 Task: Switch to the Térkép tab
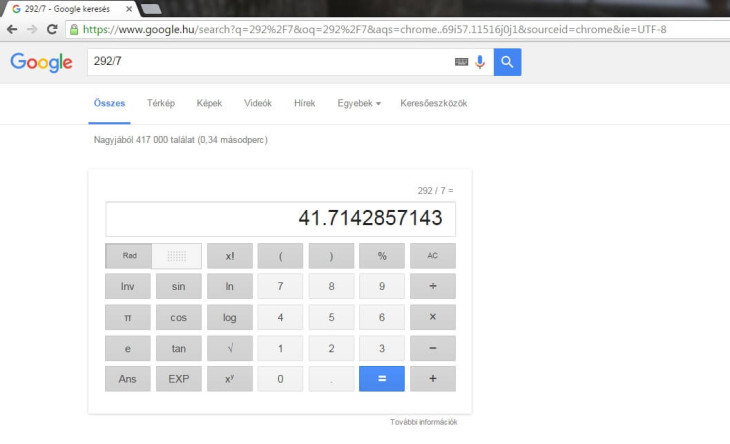(x=161, y=103)
